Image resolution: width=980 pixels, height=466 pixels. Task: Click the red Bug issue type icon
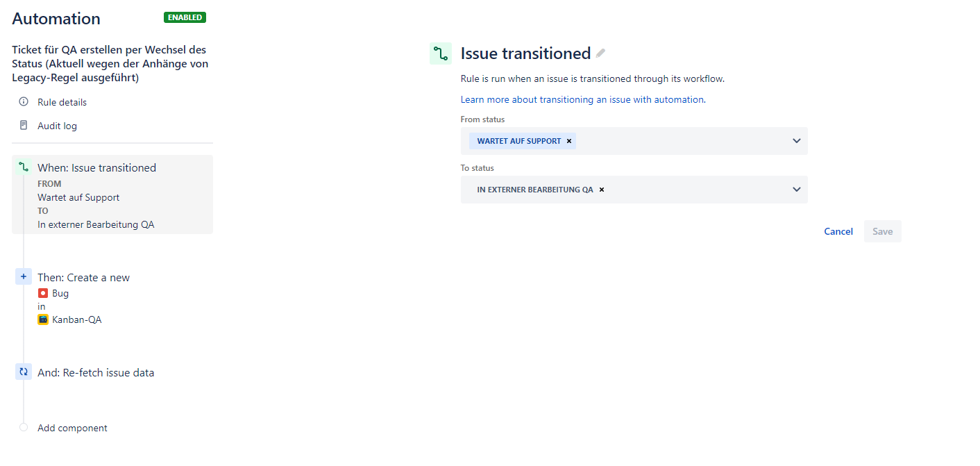[x=43, y=293]
